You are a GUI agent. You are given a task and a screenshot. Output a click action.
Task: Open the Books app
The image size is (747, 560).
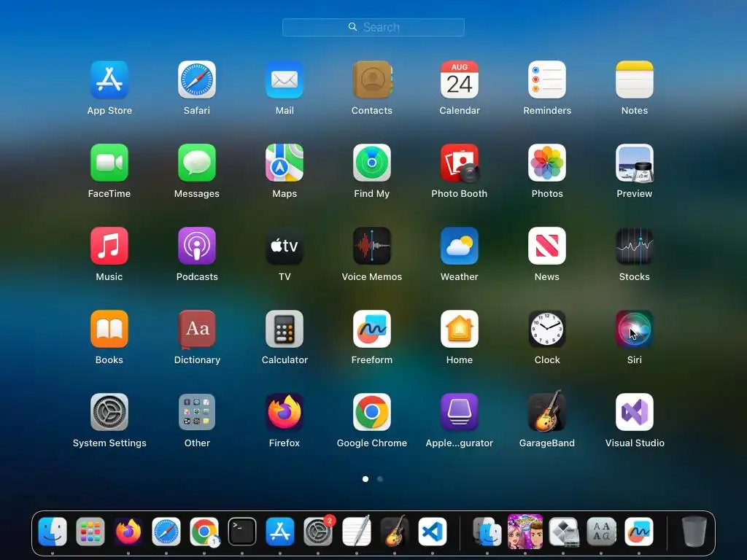point(109,329)
